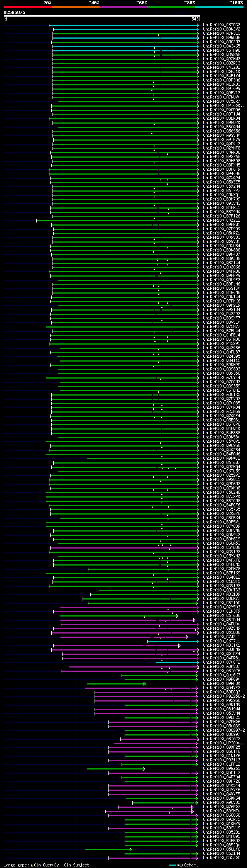Image resolution: width=247 pixels, height=868 pixels.
Task: Click the UniRef100_B6TGM8 entry
Action: pyautogui.click(x=222, y=501)
